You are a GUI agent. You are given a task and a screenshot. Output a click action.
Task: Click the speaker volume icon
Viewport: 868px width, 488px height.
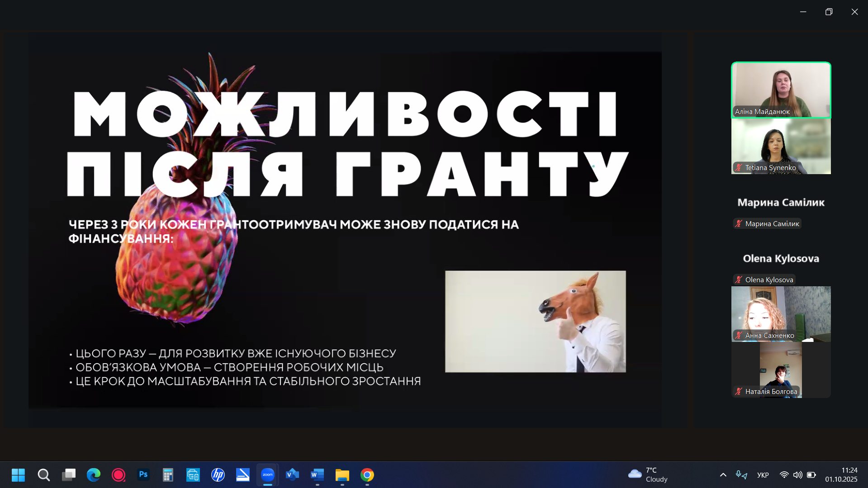tap(797, 475)
